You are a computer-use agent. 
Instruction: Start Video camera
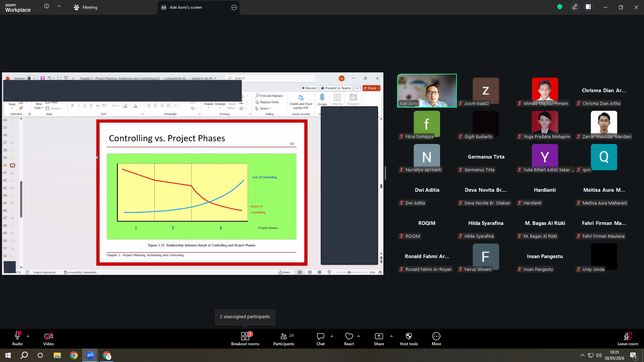point(48,339)
